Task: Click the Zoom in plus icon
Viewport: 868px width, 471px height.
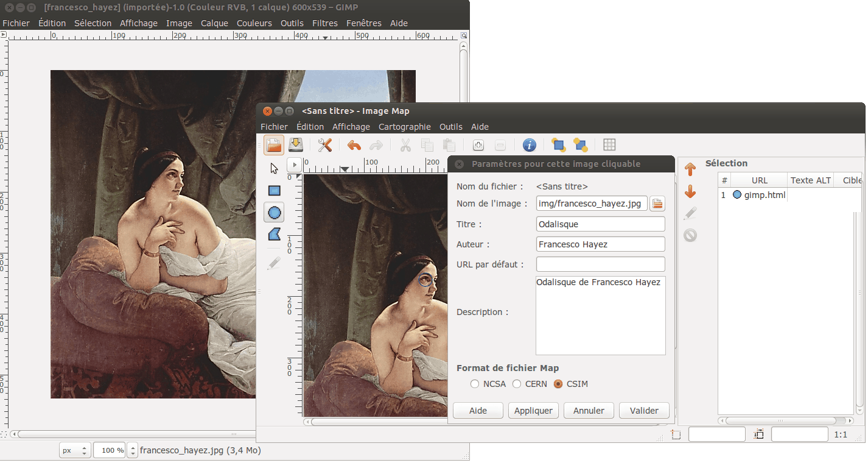Action: (478, 145)
